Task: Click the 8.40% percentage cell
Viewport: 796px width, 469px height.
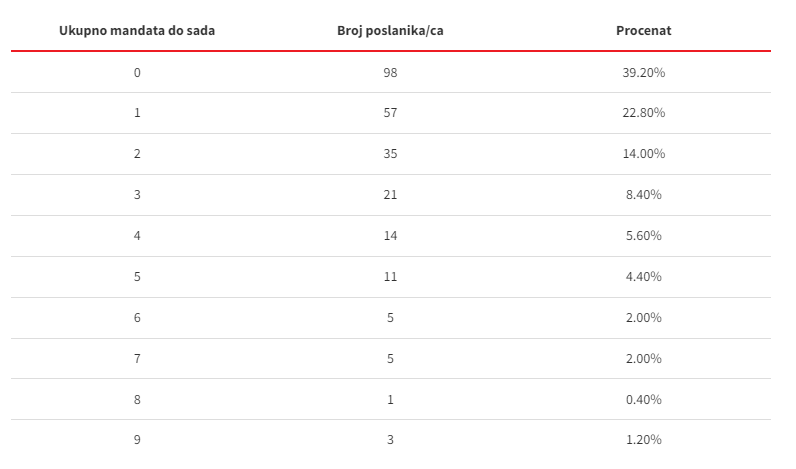Action: tap(644, 195)
